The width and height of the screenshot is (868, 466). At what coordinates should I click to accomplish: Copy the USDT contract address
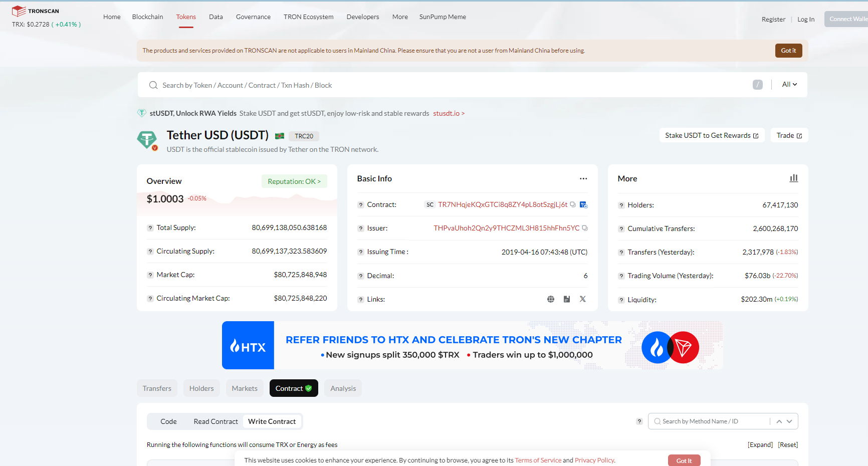[572, 204]
